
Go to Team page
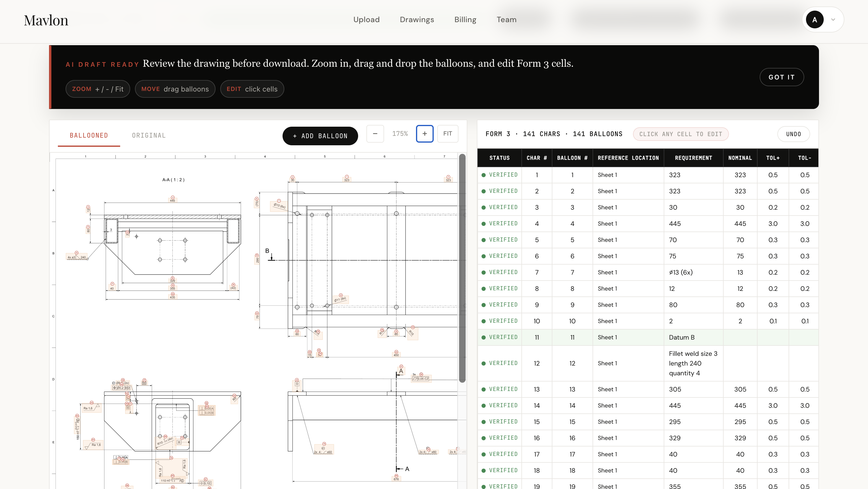coord(506,19)
